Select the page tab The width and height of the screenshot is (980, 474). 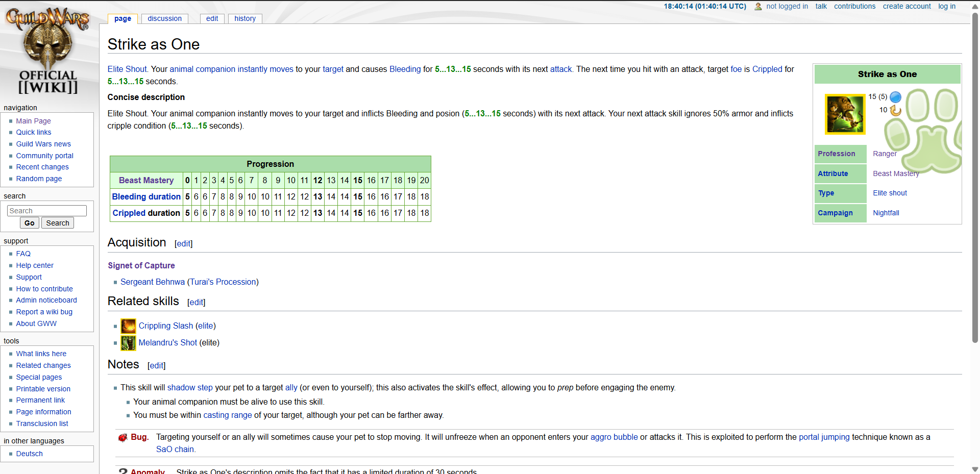pyautogui.click(x=122, y=18)
